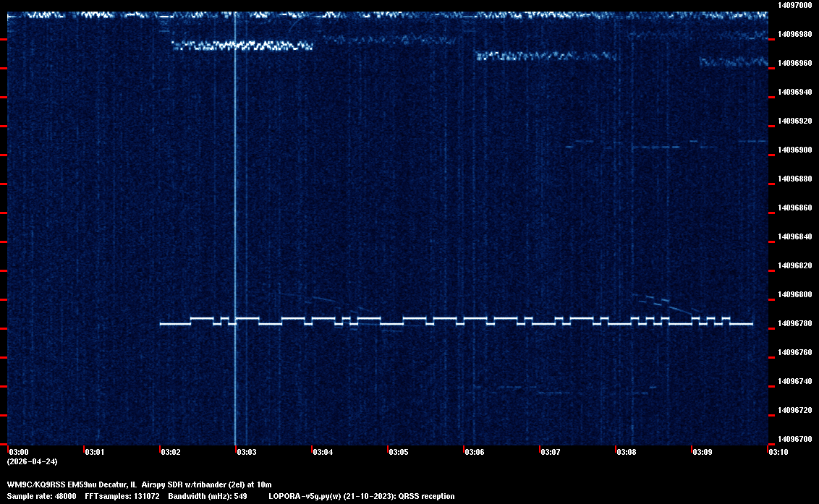The image size is (819, 504).
Task: Click the 03:00 time axis label
Action: pyautogui.click(x=19, y=453)
